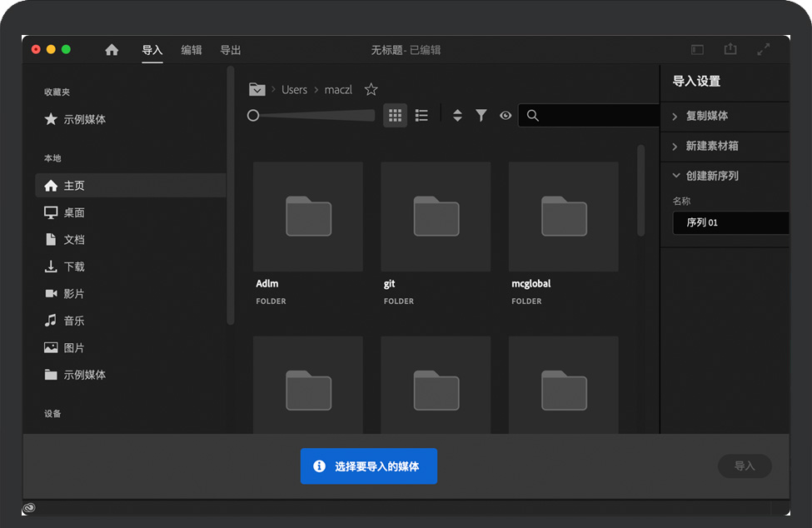Open the folder navigation icon before Users
Image resolution: width=812 pixels, height=528 pixels.
257,90
